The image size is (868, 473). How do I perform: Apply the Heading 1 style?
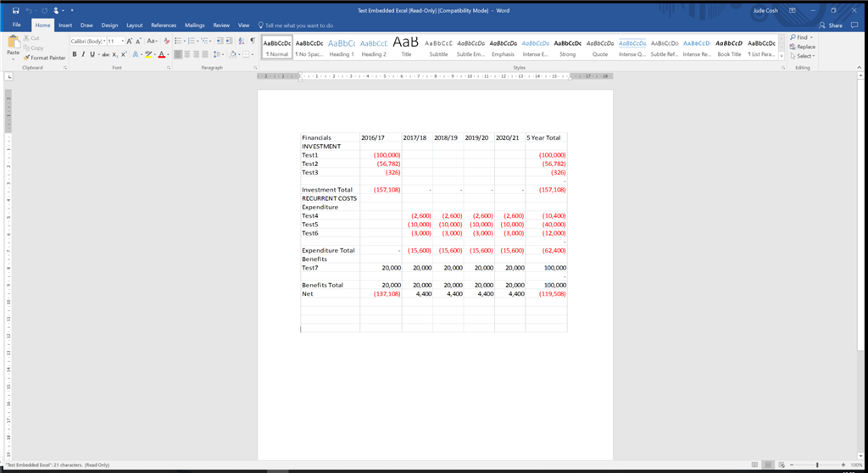[342, 47]
